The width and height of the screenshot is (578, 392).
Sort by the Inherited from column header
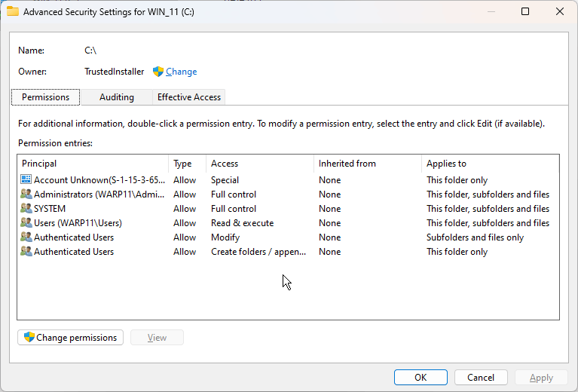[368, 164]
